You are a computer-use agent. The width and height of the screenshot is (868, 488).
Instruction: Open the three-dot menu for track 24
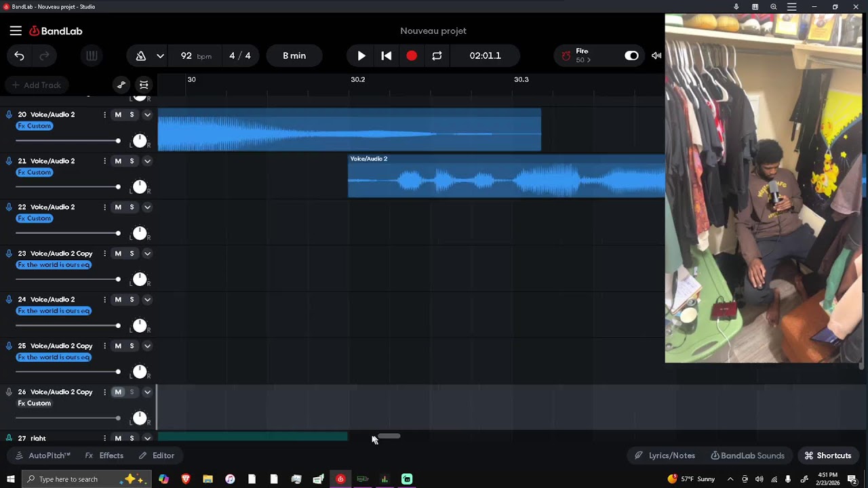pos(104,300)
